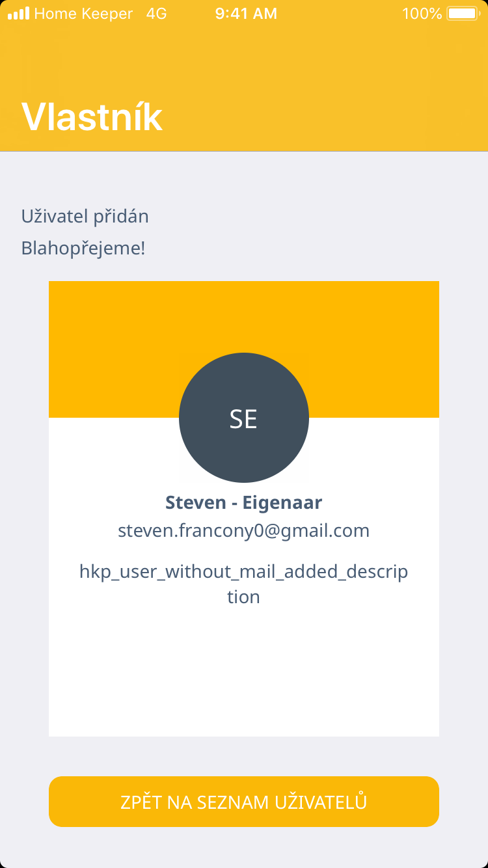
Task: Tap the 9:41 AM clock
Action: [246, 14]
